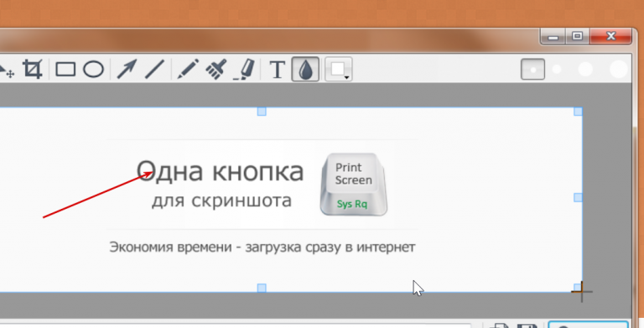Toggle the Blur droplet tool
Image resolution: width=644 pixels, height=328 pixels.
[x=305, y=69]
